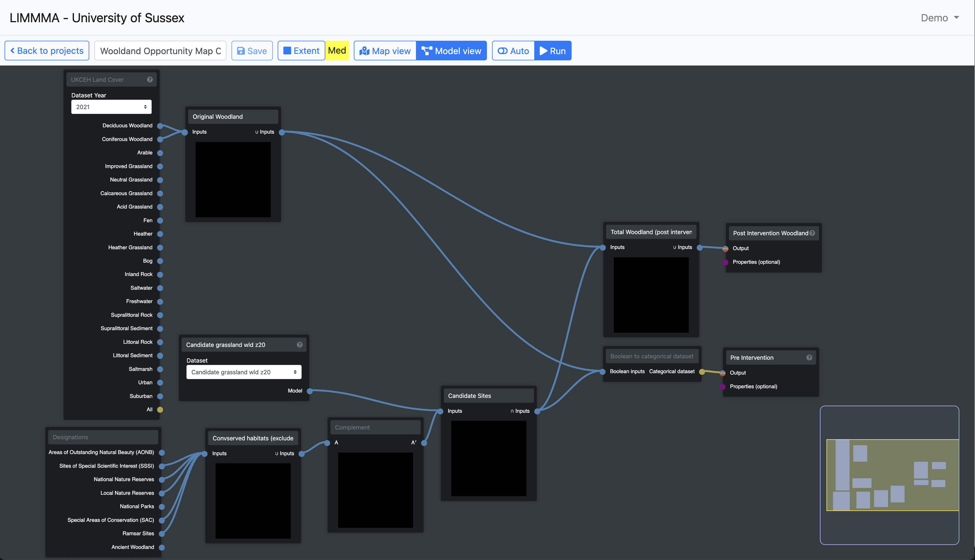
Task: Open the Dataset Year dropdown
Action: pos(111,107)
